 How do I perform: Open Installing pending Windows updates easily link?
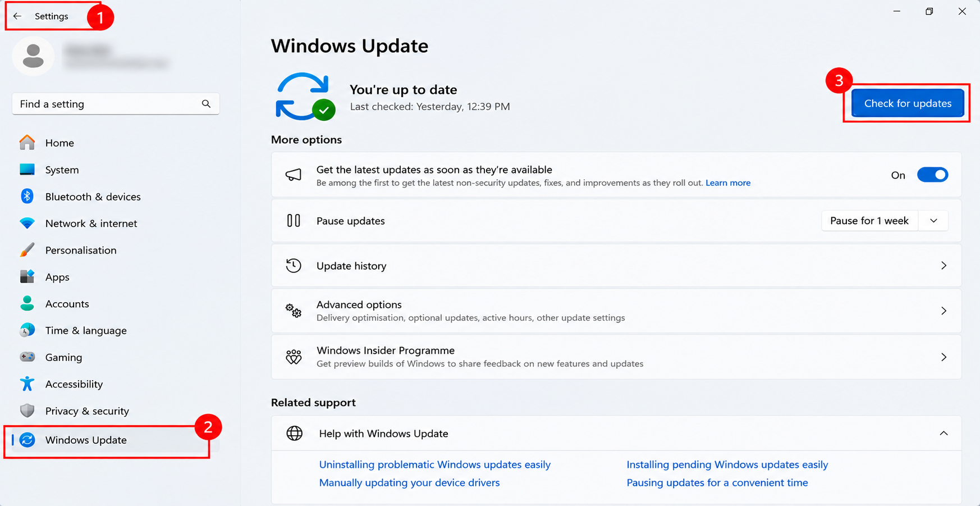727,464
